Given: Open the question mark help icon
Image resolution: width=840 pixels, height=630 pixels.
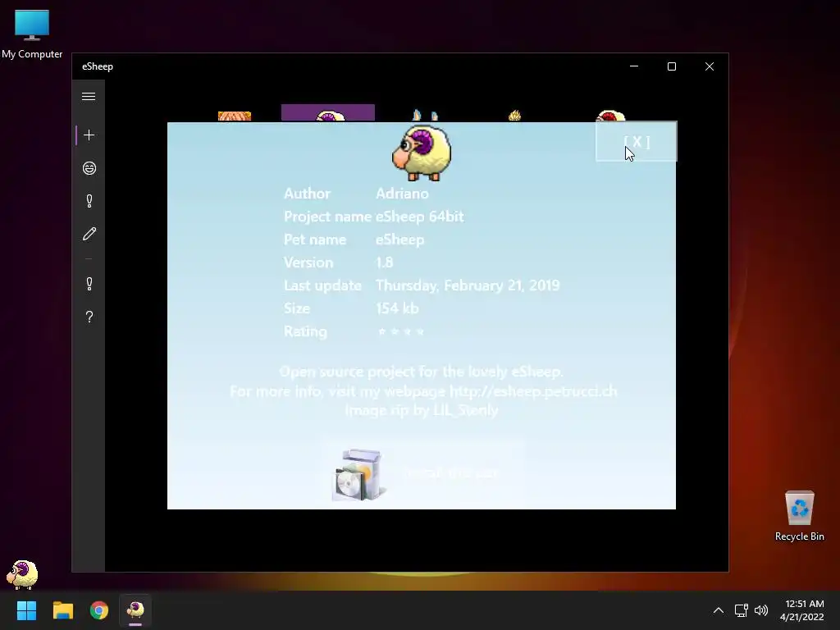Looking at the screenshot, I should 89,317.
